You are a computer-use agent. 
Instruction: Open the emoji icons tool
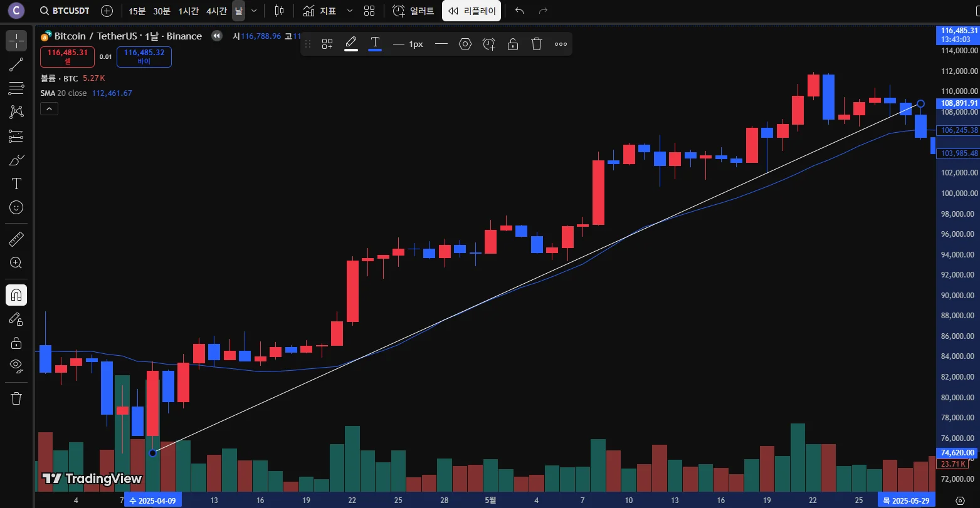pos(16,207)
